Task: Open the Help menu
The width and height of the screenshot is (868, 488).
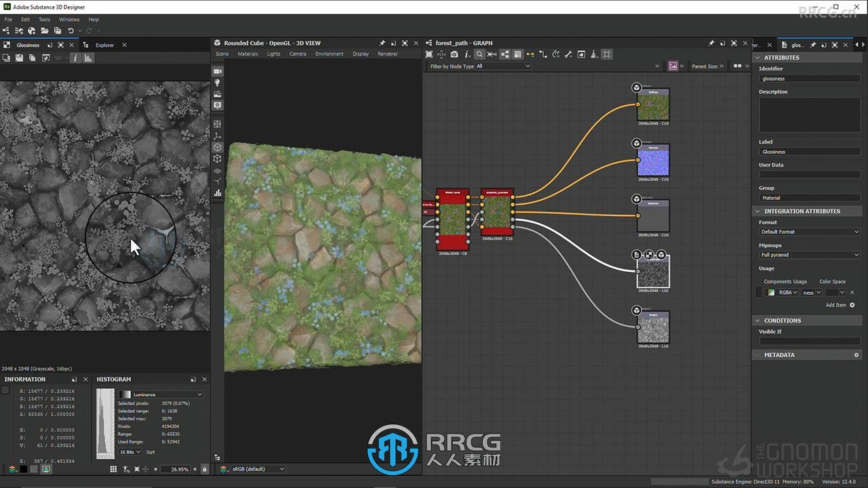Action: pyautogui.click(x=94, y=20)
